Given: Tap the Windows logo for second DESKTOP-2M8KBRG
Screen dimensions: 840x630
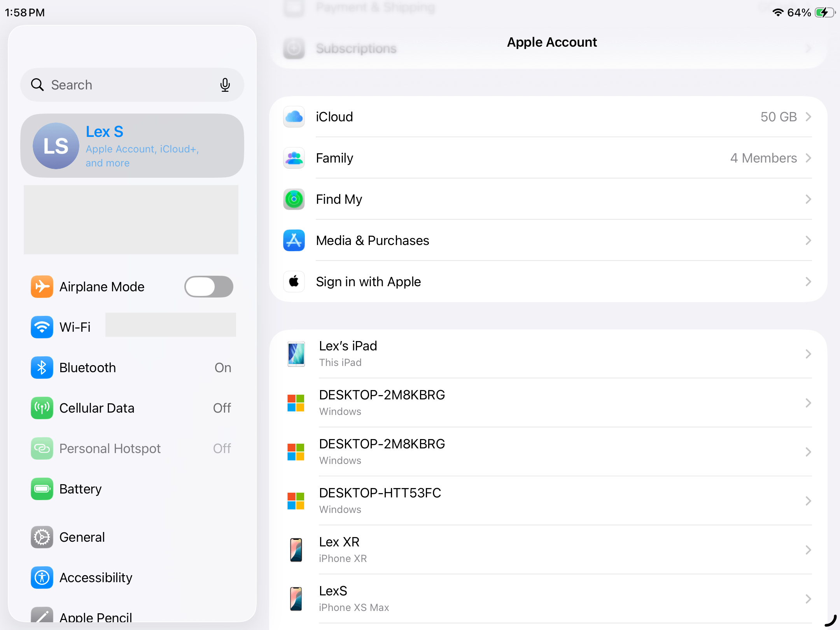Looking at the screenshot, I should click(x=296, y=452).
